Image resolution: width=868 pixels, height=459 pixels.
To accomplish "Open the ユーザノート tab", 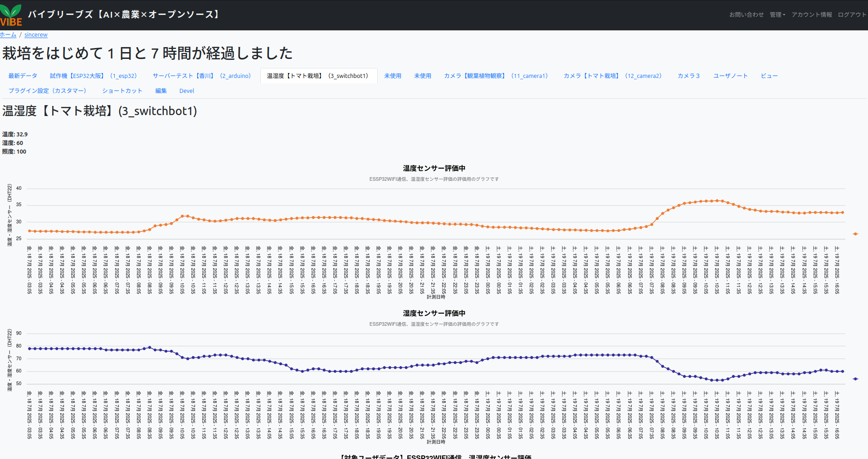I will tap(730, 76).
